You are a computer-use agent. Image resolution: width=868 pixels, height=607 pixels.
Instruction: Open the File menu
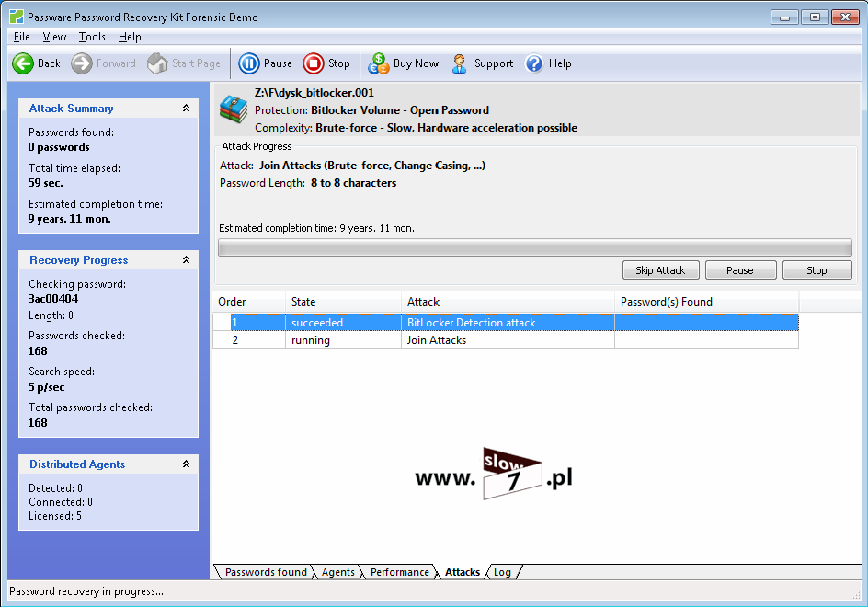tap(21, 37)
